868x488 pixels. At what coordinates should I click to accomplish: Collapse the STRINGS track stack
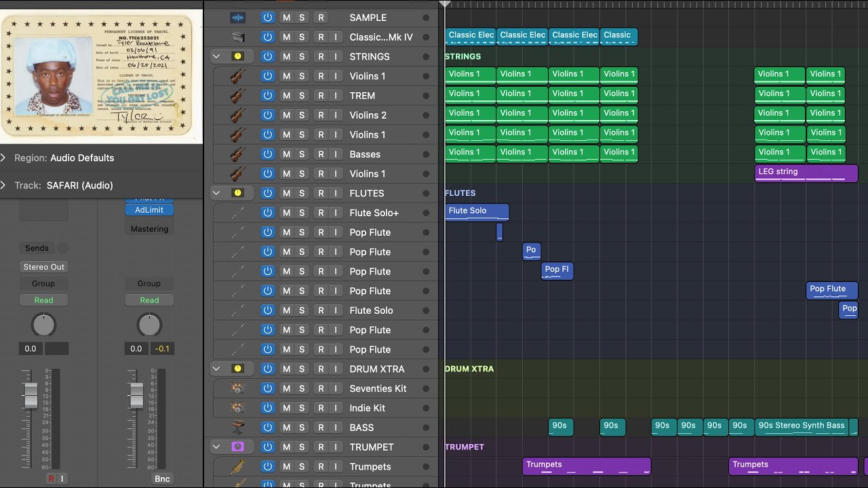(x=216, y=57)
